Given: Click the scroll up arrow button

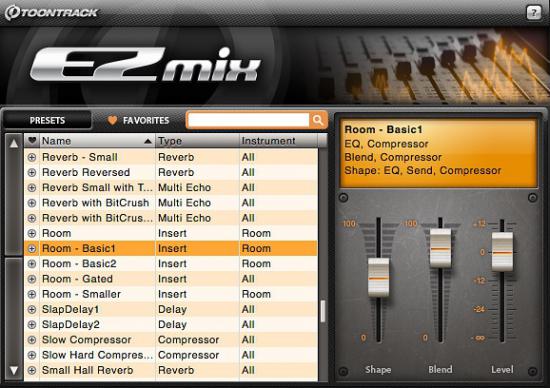Looking at the screenshot, I should click(x=14, y=143).
